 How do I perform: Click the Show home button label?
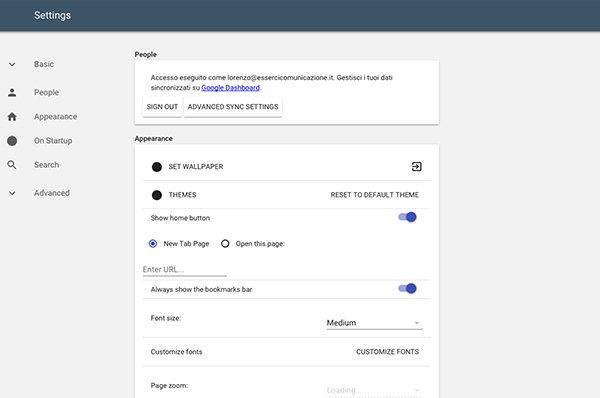pyautogui.click(x=180, y=218)
